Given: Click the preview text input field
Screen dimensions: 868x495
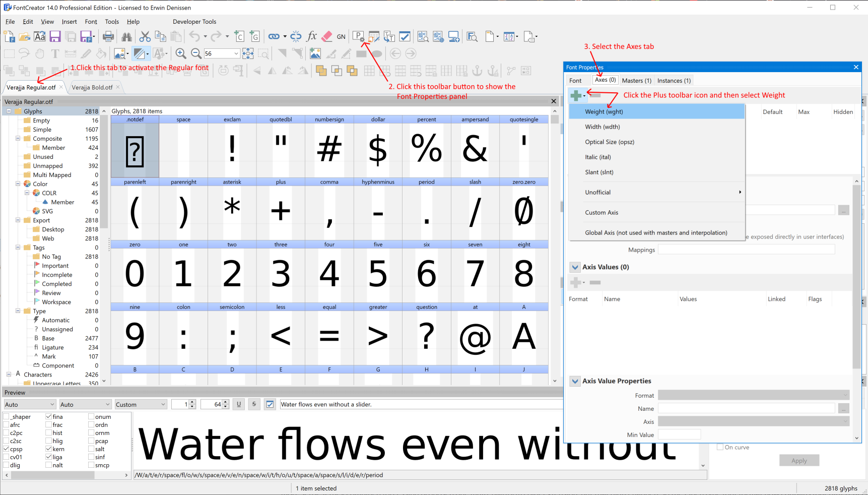Looking at the screenshot, I should pyautogui.click(x=418, y=404).
